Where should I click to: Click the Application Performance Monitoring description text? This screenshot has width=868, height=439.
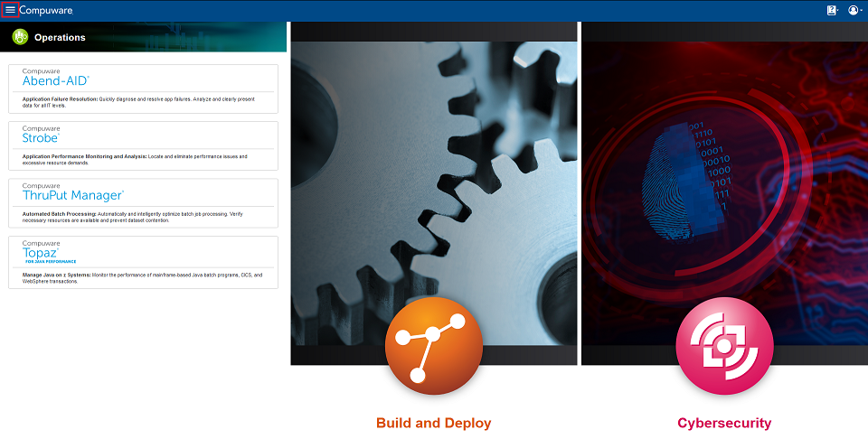tap(135, 160)
